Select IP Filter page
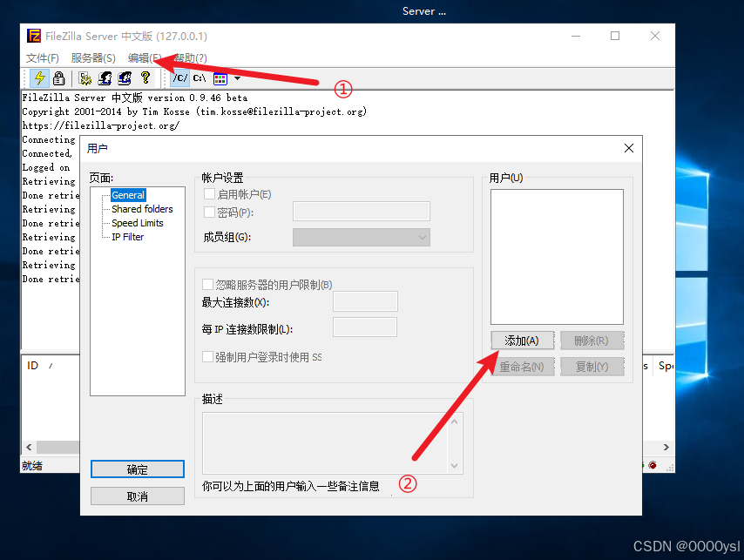Image resolution: width=744 pixels, height=560 pixels. coord(127,237)
